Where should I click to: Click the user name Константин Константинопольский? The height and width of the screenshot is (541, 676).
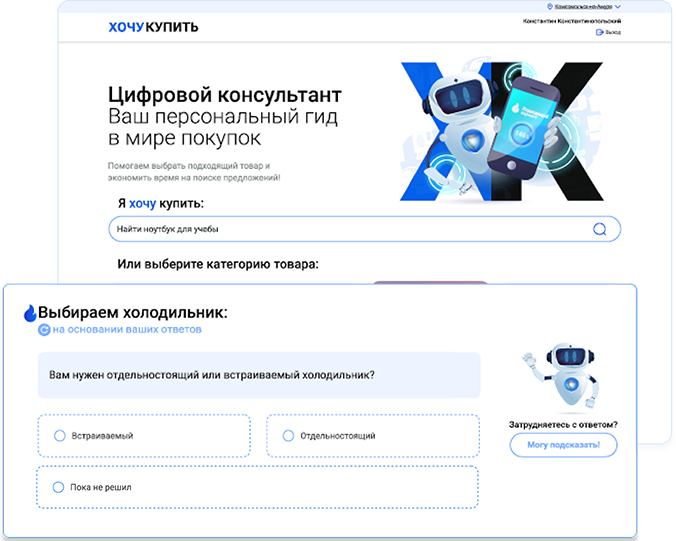[x=572, y=20]
